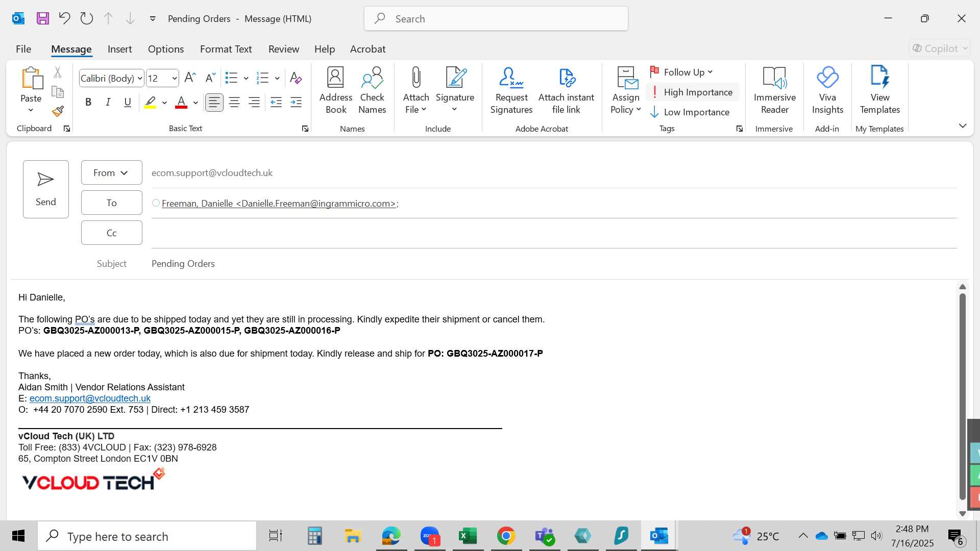Switch to the Options tab
980x551 pixels.
(x=166, y=49)
